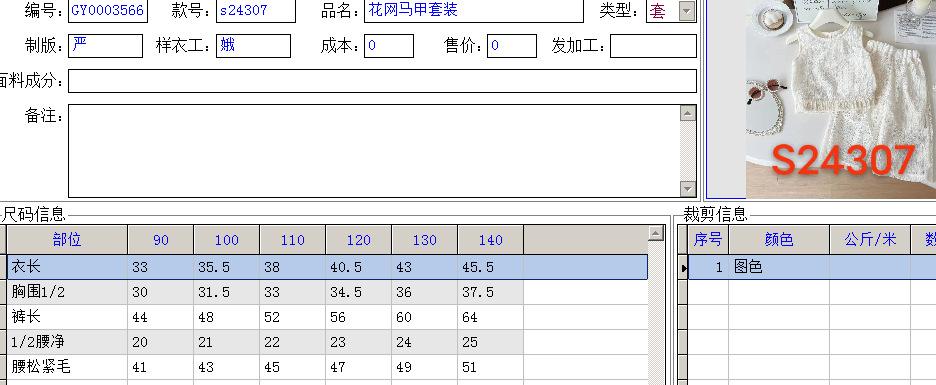Select the 编号 field GY0003566
The width and height of the screenshot is (936, 385).
coord(107,11)
